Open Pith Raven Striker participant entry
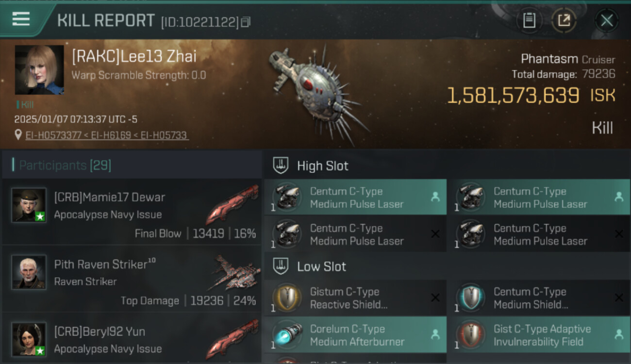 coord(132,279)
